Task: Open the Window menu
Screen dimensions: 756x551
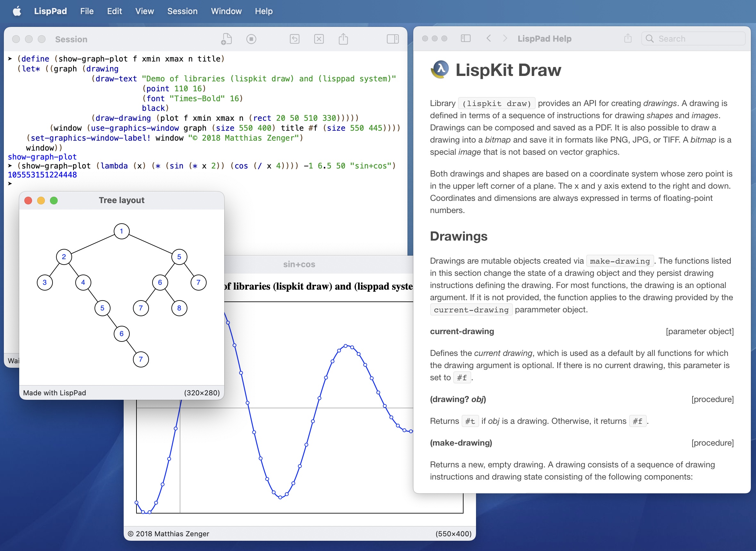Action: click(x=226, y=11)
